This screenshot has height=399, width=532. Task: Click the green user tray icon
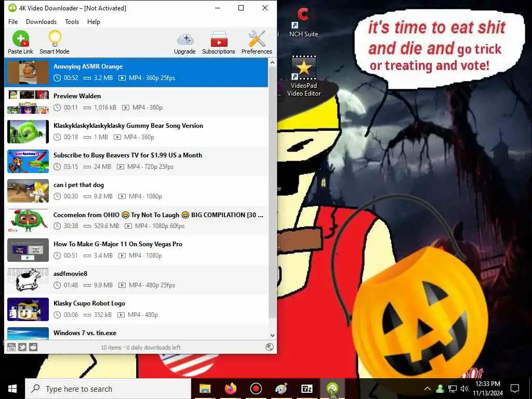(x=441, y=389)
